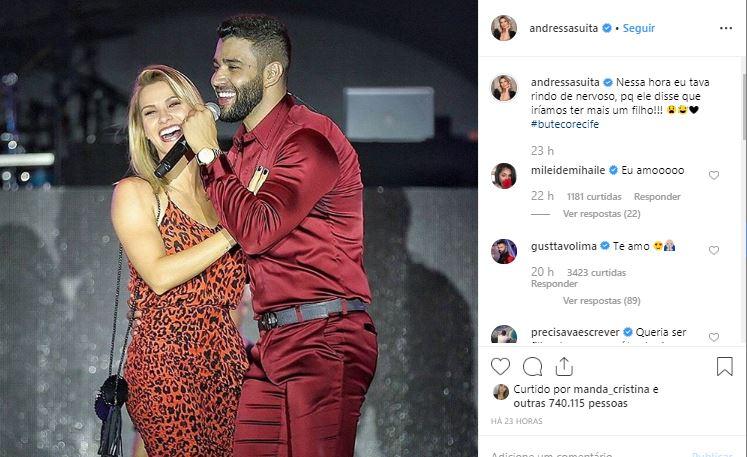The width and height of the screenshot is (747, 457).
Task: Like gusttavolima's comment
Action: tap(713, 250)
